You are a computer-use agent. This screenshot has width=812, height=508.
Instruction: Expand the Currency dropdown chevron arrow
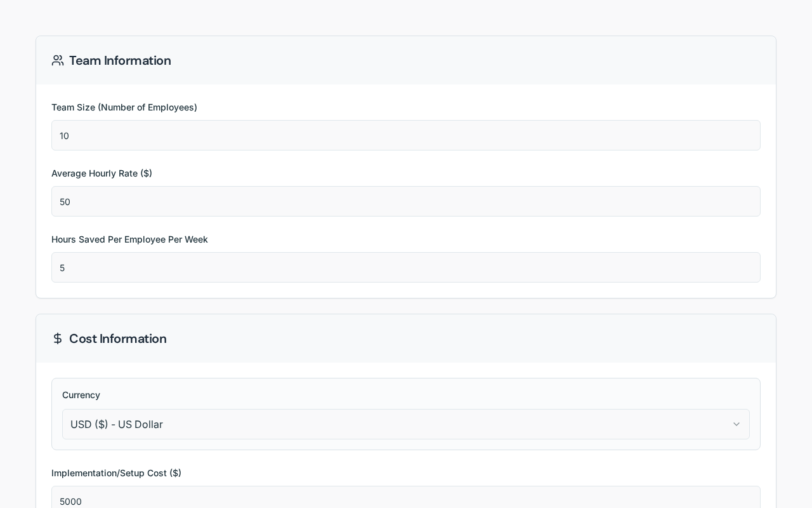pos(737,424)
